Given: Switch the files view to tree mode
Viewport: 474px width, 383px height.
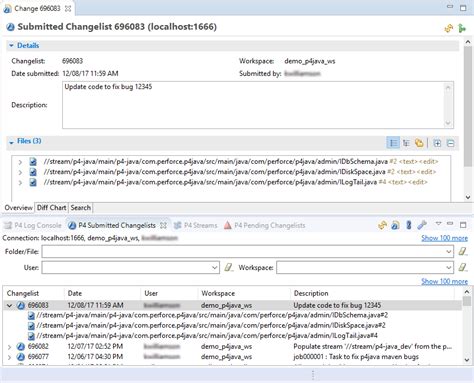Looking at the screenshot, I should point(406,143).
